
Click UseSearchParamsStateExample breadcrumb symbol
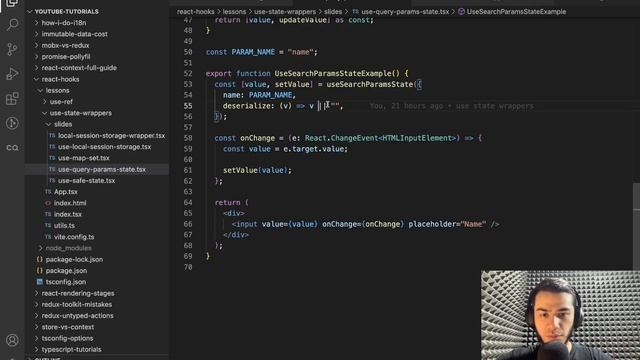coord(516,12)
